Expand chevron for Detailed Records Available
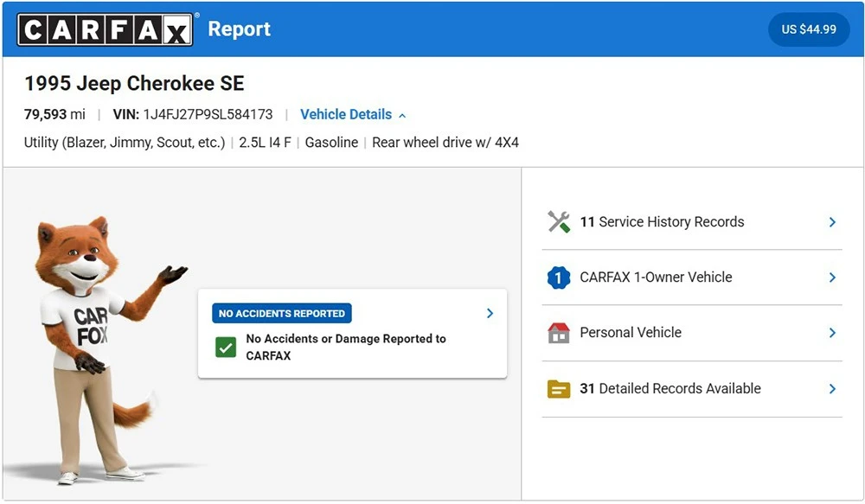Viewport: 865px width, 504px height. (832, 389)
